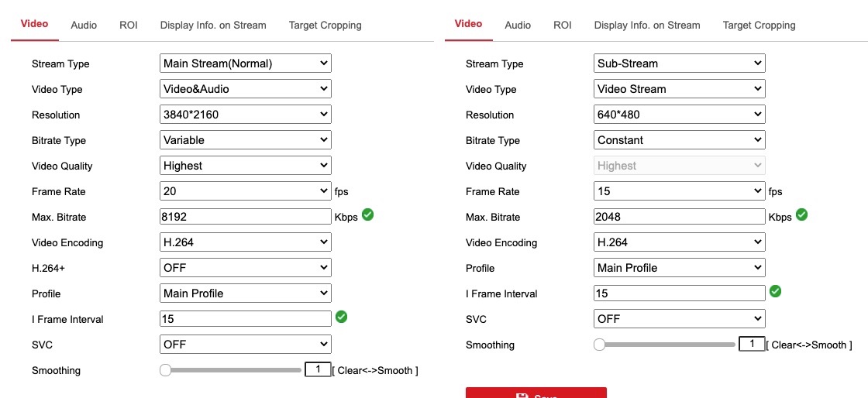The width and height of the screenshot is (868, 398).
Task: Open Target Cropping tab in Main Stream panel
Action: pos(325,25)
